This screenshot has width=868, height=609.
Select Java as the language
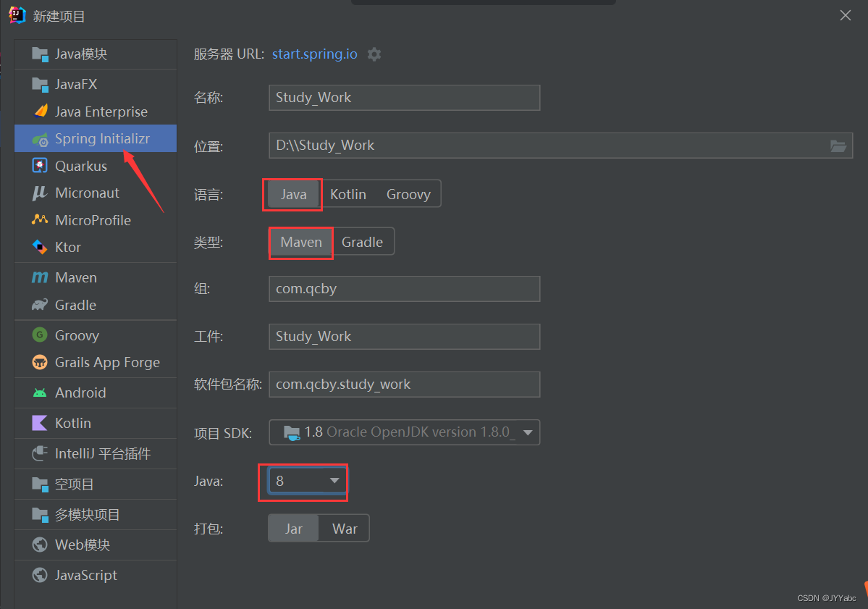pos(293,194)
